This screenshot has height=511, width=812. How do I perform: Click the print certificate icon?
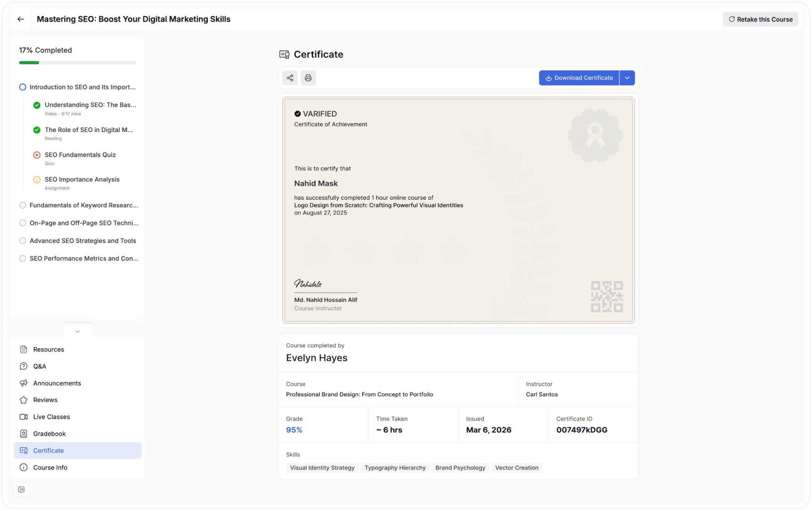click(x=308, y=78)
